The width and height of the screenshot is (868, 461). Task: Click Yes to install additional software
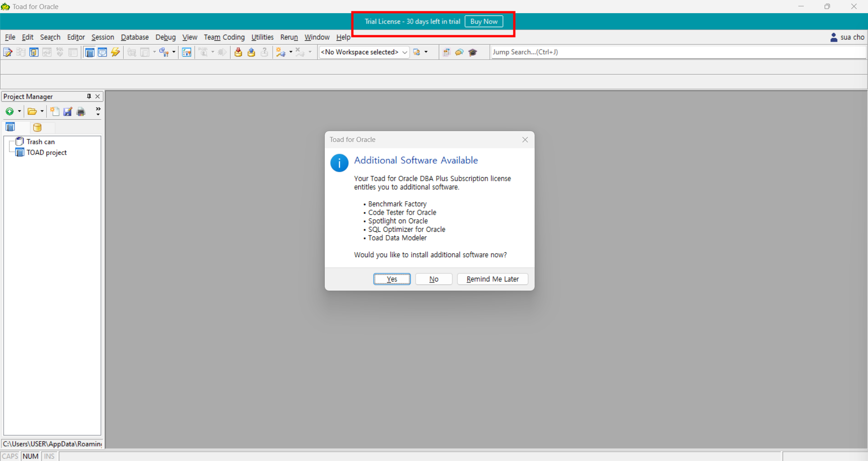392,279
